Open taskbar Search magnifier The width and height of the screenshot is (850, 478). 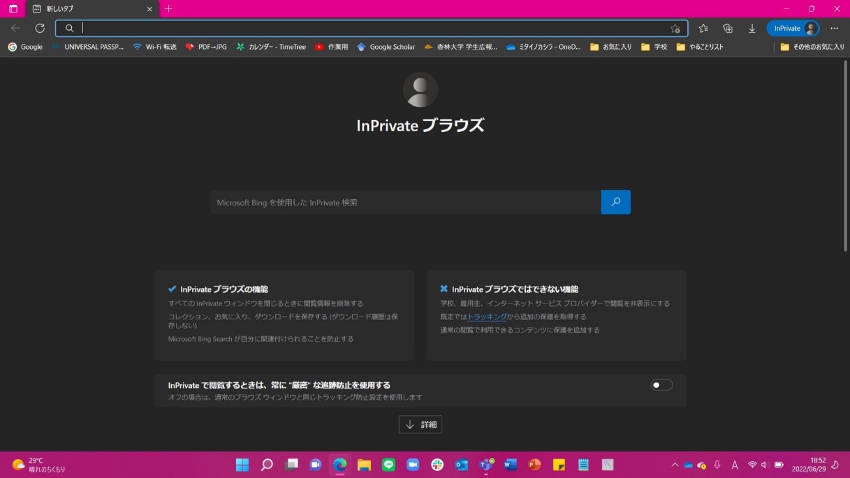coord(267,464)
